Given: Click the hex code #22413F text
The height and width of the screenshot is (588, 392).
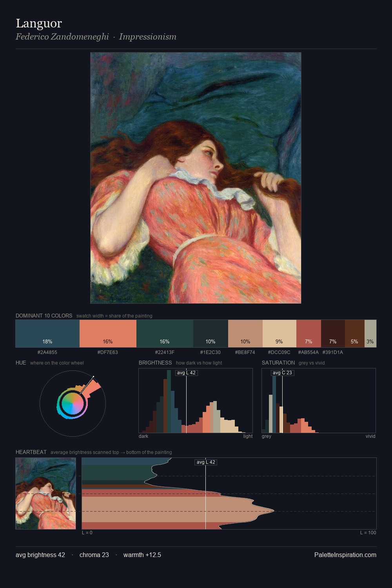Looking at the screenshot, I should [x=165, y=352].
